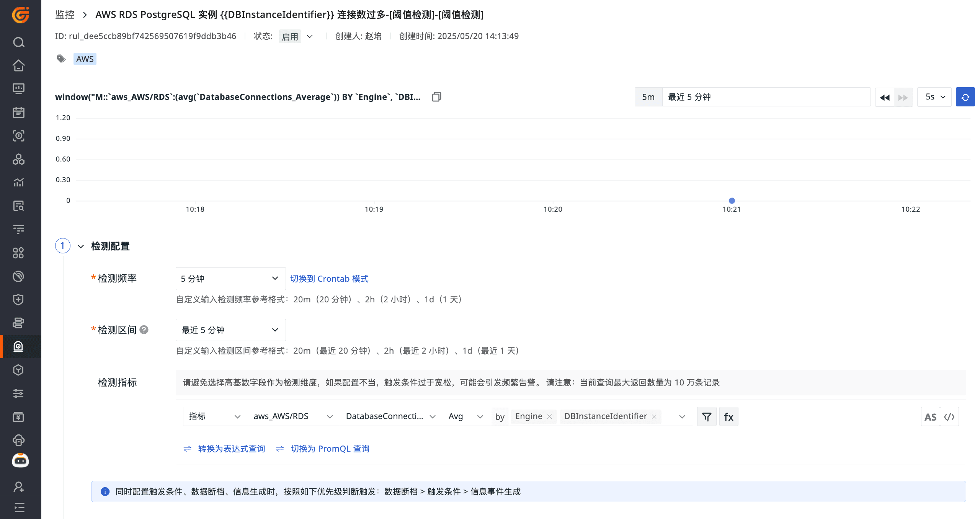The image size is (980, 519).
Task: Click 切换到 Crontab 模式 link
Action: click(329, 279)
